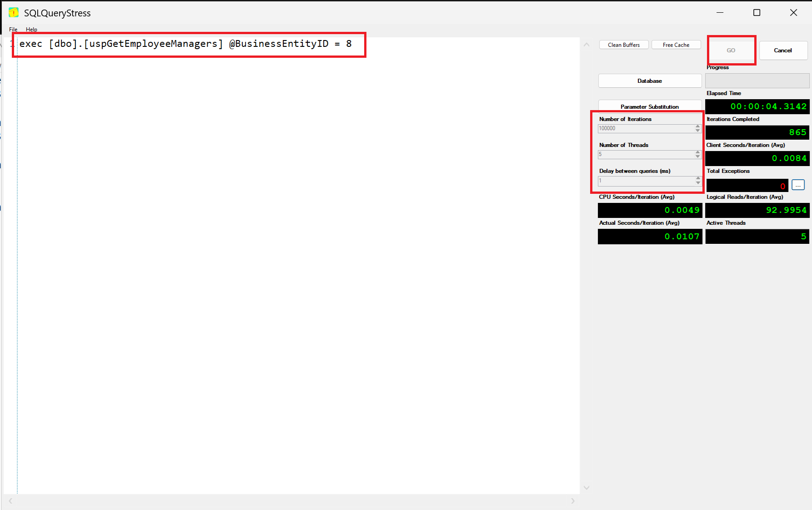Image resolution: width=812 pixels, height=510 pixels.
Task: Click editor vertical scroll down arrow
Action: tap(586, 488)
